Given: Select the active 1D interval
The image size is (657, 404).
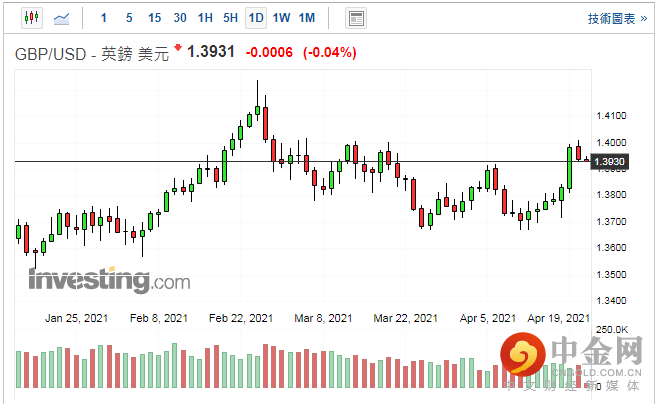Looking at the screenshot, I should 256,18.
